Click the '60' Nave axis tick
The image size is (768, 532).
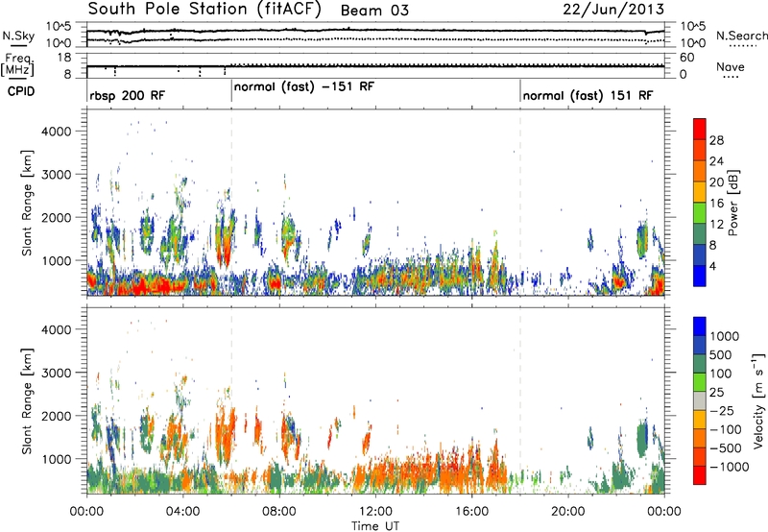click(687, 58)
